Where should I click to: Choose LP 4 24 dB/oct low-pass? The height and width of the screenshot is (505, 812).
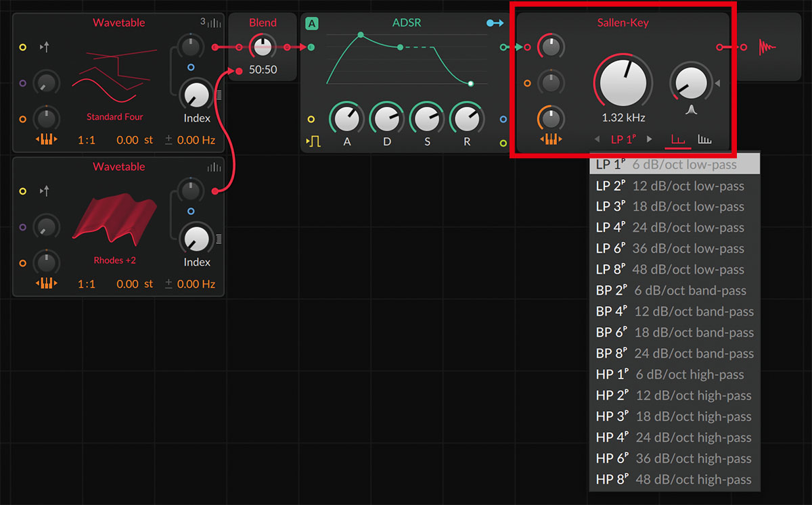click(675, 228)
